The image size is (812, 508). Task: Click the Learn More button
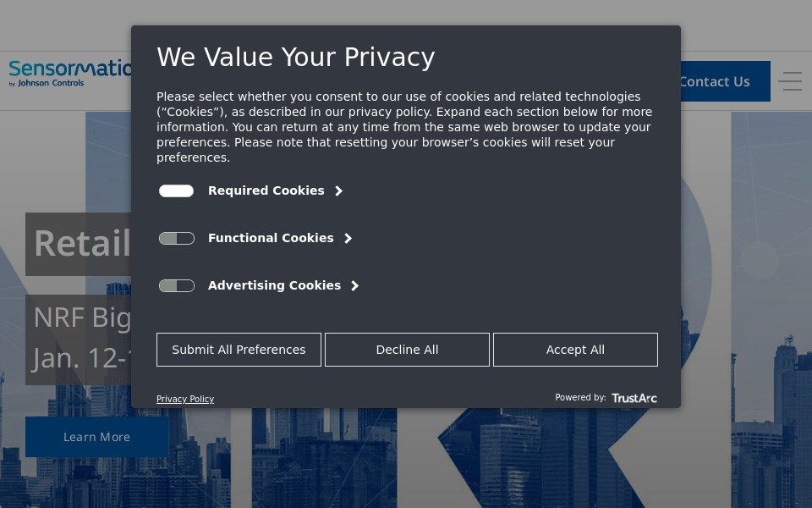(x=96, y=437)
